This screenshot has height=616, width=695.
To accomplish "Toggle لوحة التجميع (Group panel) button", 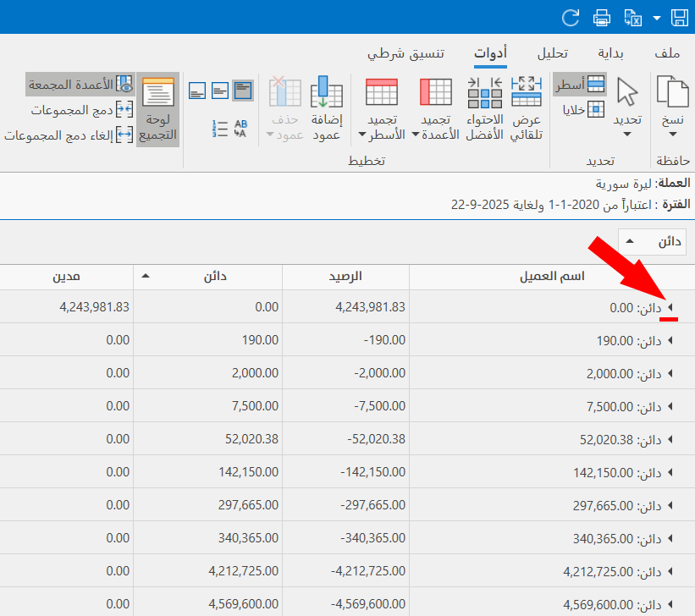I will (158, 109).
